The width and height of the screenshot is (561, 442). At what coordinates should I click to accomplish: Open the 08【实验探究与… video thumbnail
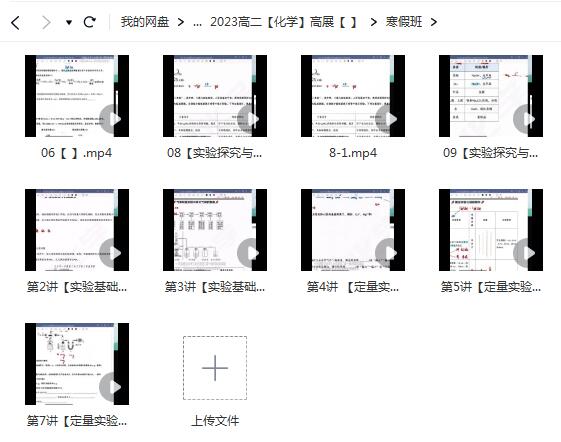pyautogui.click(x=215, y=96)
